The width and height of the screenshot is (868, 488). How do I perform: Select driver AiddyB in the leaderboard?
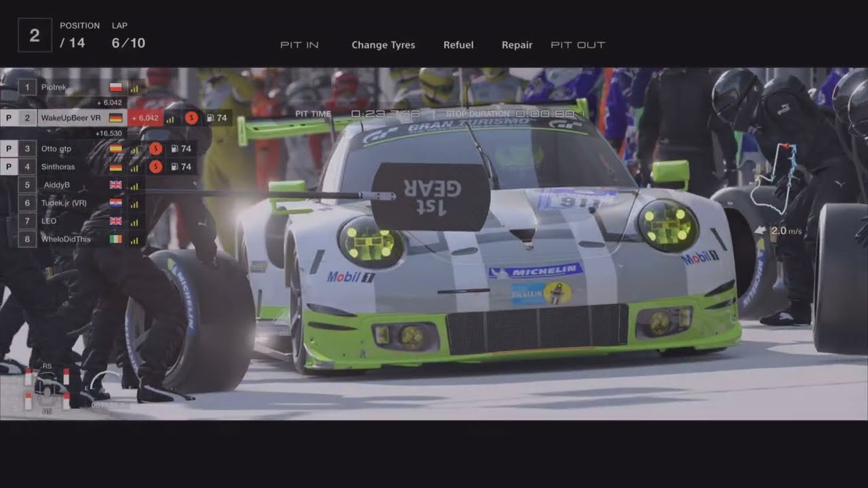point(57,185)
